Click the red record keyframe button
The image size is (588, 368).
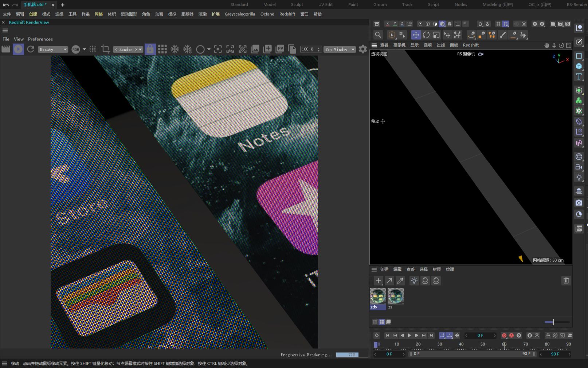504,336
